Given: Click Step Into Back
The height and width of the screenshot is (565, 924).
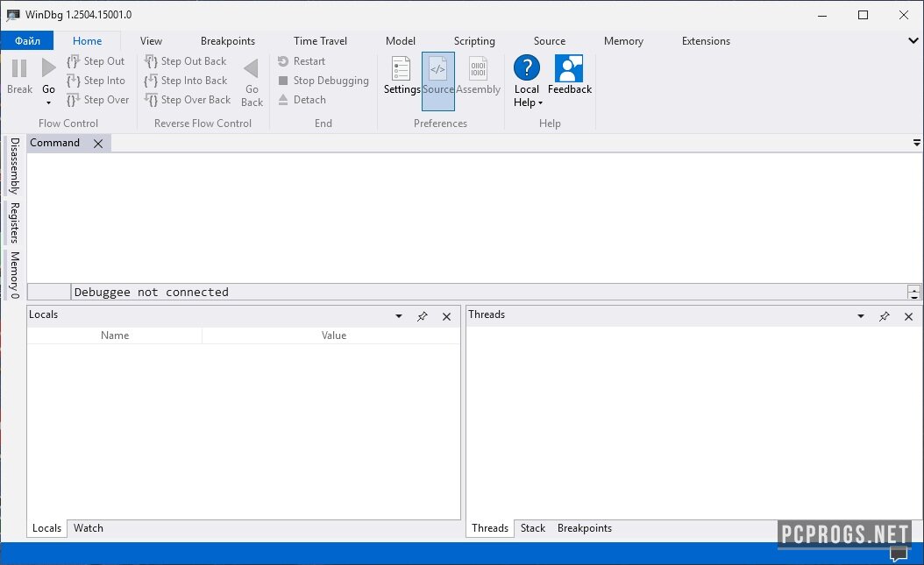Looking at the screenshot, I should click(x=186, y=81).
